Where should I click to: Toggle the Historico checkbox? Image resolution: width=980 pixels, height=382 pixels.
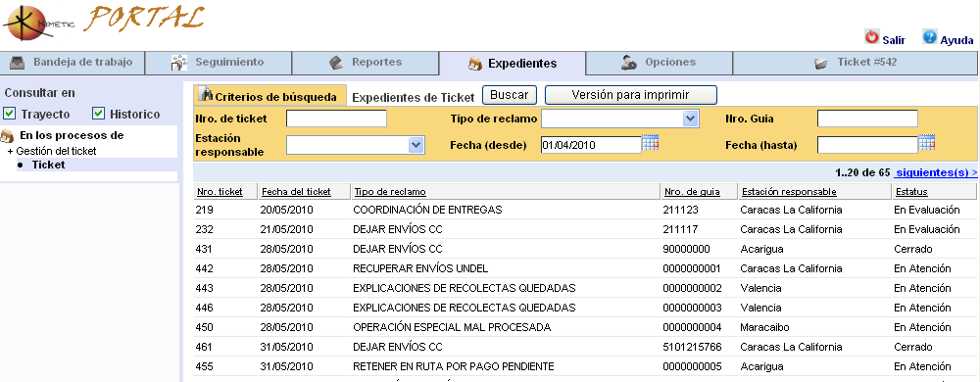tap(98, 114)
